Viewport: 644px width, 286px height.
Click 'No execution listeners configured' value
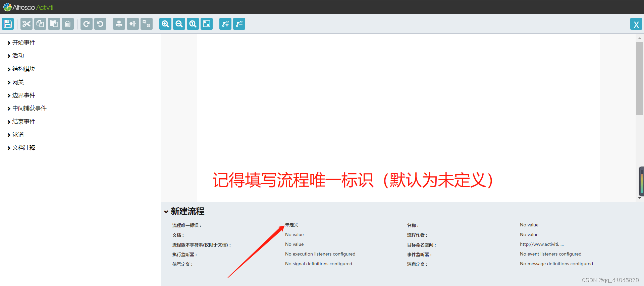(x=320, y=254)
